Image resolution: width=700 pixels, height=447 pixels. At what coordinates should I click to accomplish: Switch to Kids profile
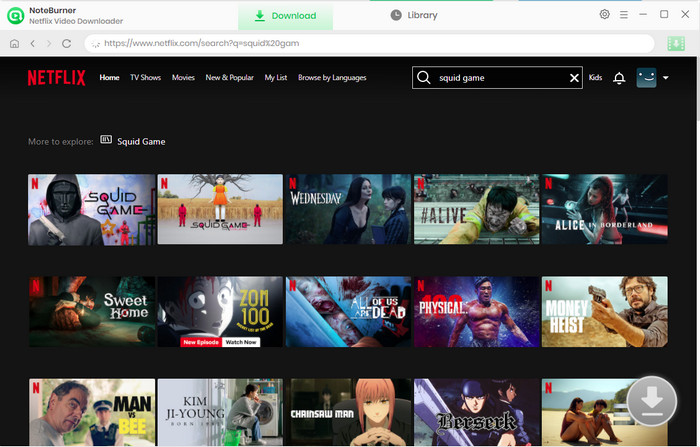coord(595,78)
